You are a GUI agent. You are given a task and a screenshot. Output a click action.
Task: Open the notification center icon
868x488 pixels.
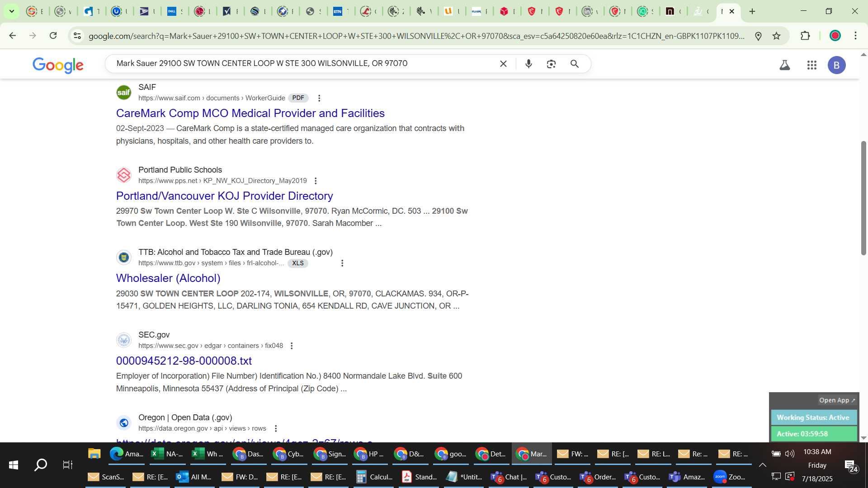[x=851, y=465]
